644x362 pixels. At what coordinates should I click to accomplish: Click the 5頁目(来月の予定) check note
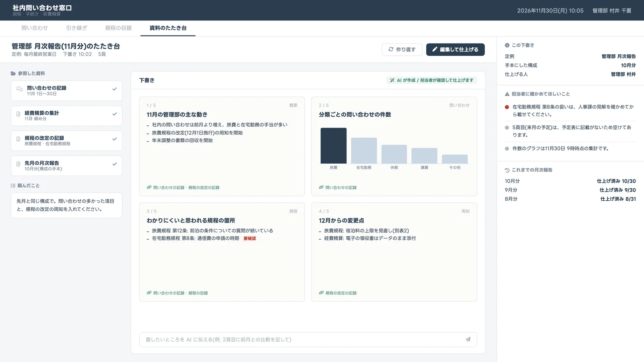tap(570, 131)
